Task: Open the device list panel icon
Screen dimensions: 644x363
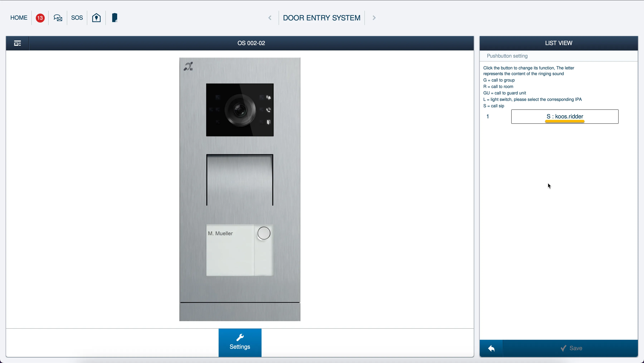Action: [x=18, y=43]
